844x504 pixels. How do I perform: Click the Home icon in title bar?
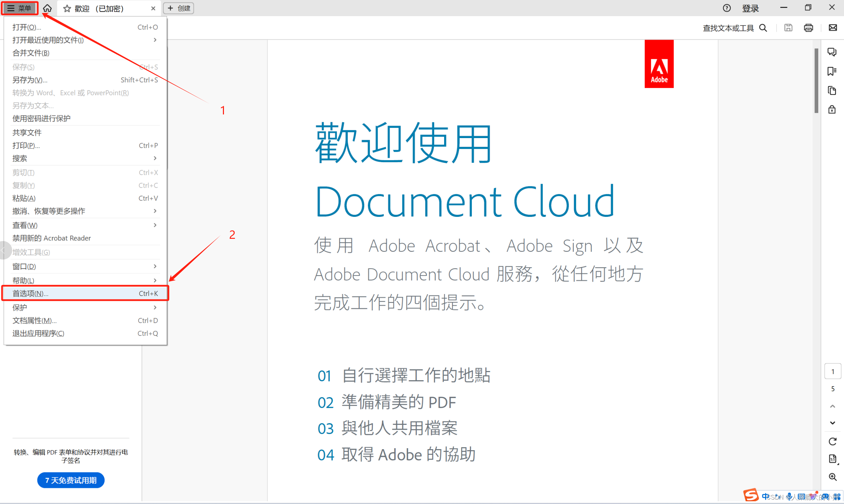[x=47, y=8]
